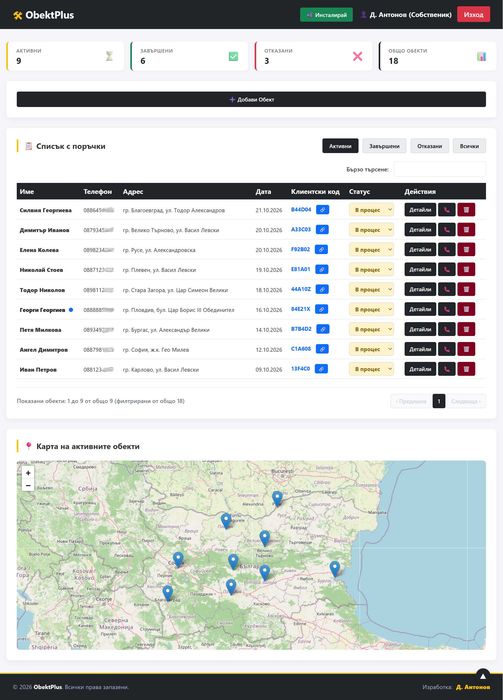
Task: Copy link for client code B7B4D2
Action: point(323,329)
